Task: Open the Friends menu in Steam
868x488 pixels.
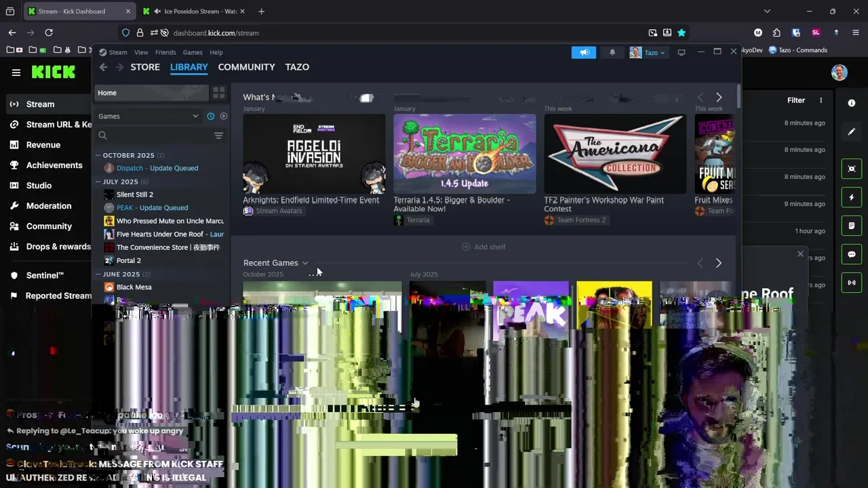Action: (x=165, y=52)
